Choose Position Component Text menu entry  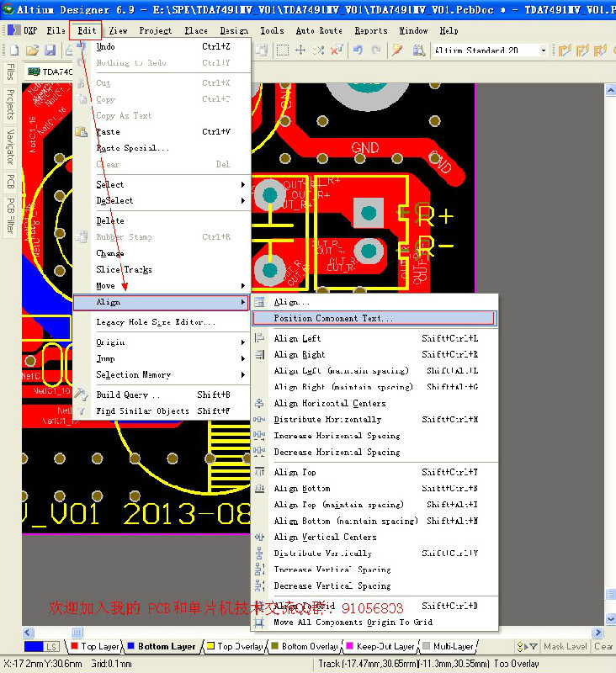point(374,318)
